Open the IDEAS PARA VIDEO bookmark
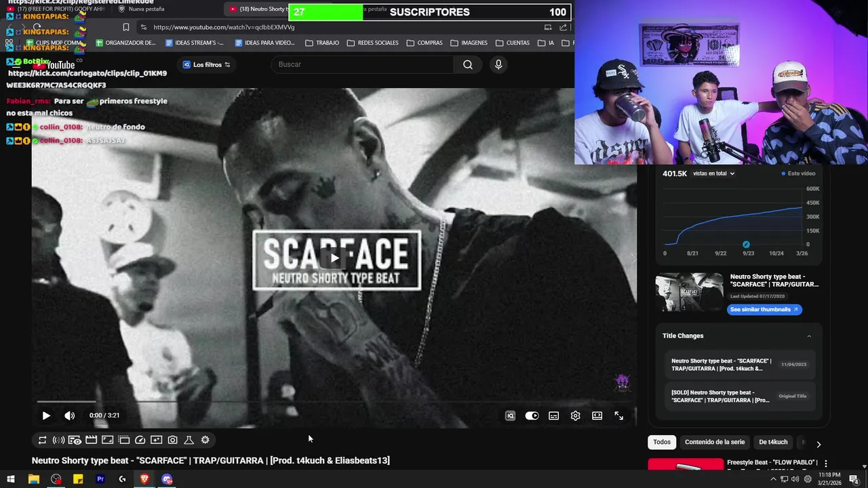Image resolution: width=868 pixels, height=488 pixels. (264, 43)
